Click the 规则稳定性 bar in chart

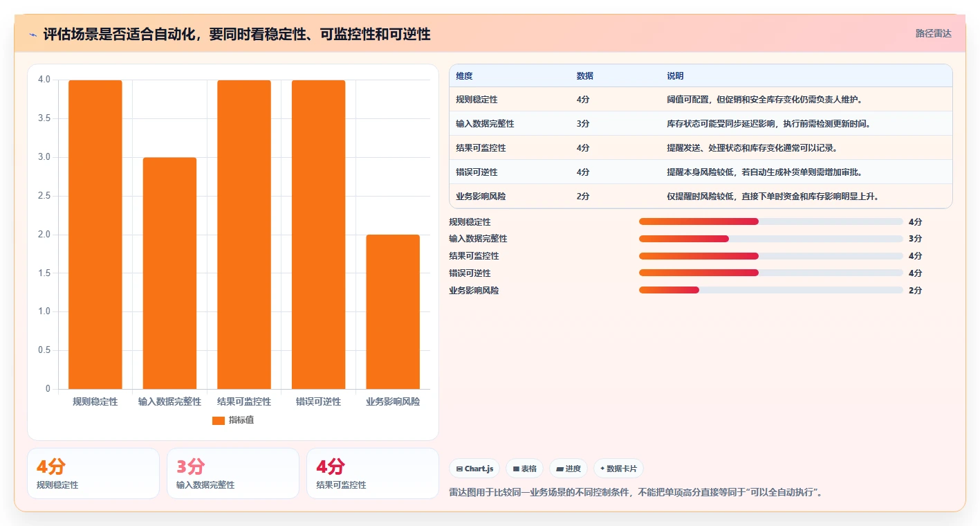(x=95, y=235)
